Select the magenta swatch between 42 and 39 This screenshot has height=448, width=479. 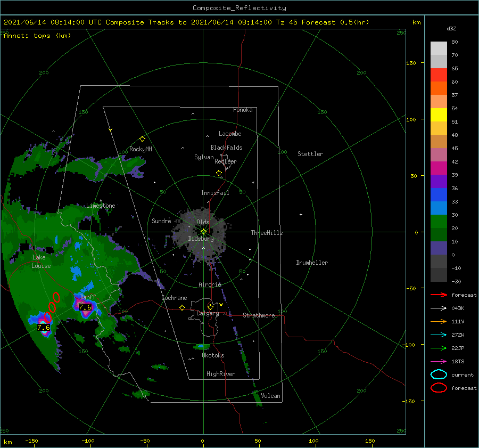click(439, 168)
